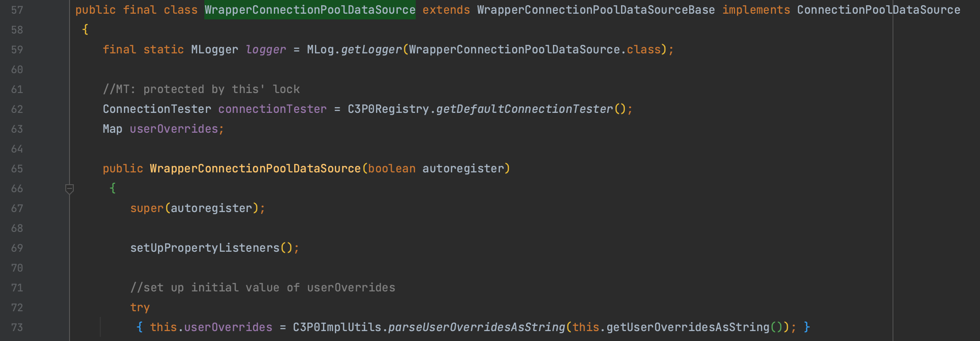Click the 'try' keyword on line 72

click(140, 307)
